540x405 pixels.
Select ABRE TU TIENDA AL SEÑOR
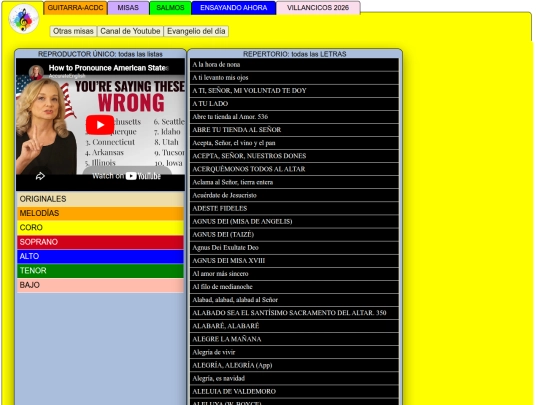pyautogui.click(x=294, y=130)
